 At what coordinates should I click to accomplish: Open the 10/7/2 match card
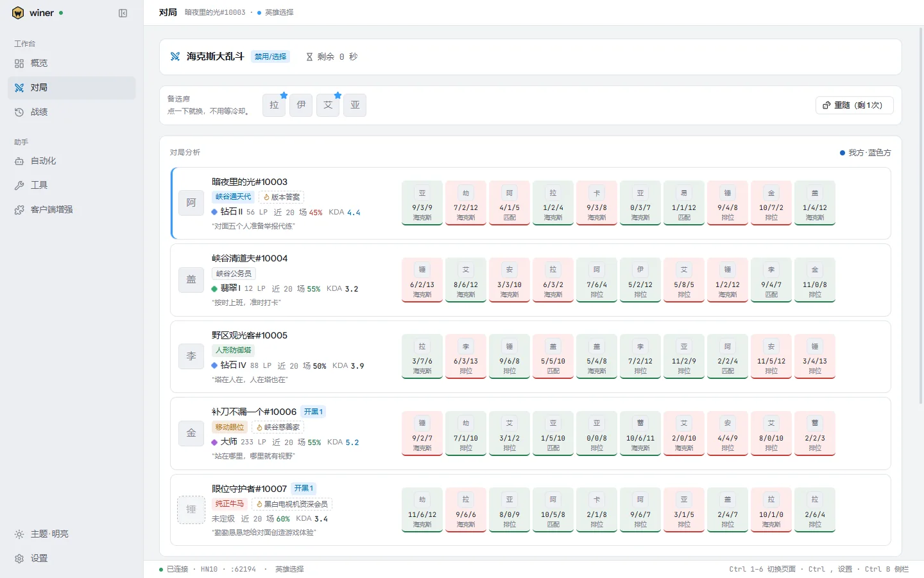(x=771, y=203)
